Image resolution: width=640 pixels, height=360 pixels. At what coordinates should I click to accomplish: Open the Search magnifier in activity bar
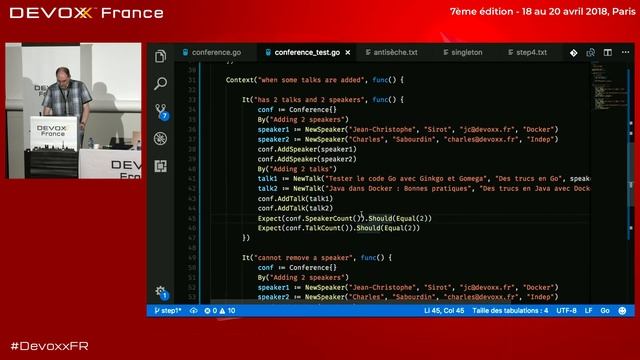(x=160, y=83)
